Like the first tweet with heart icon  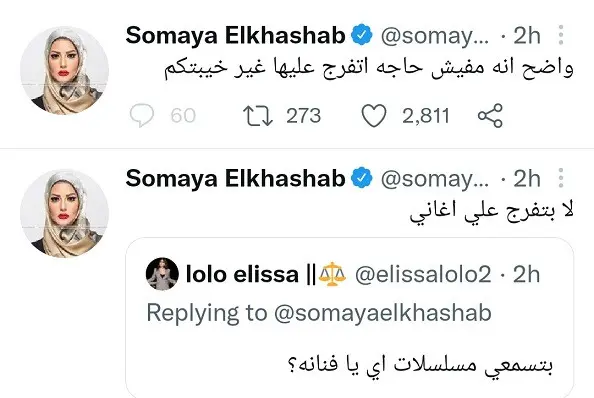(x=374, y=115)
